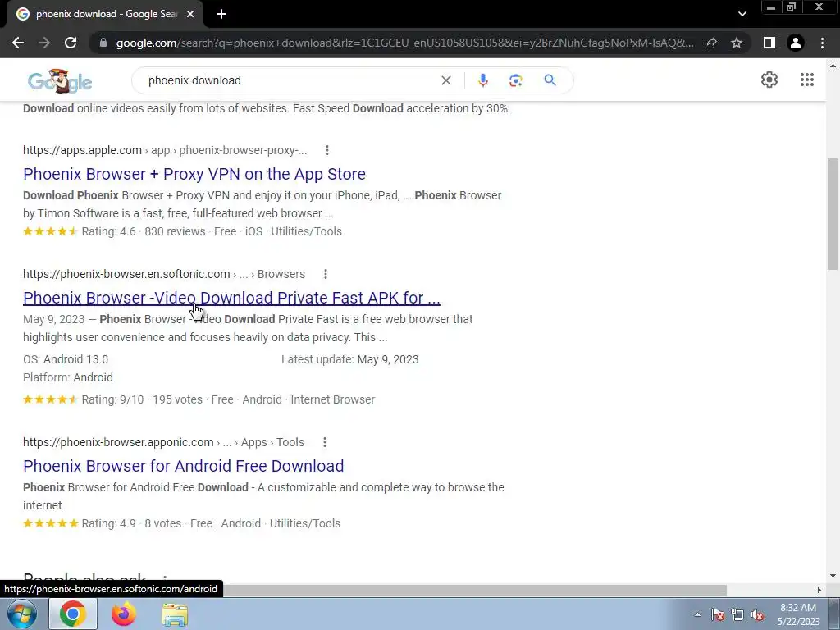Open Phoenix Browser Video Download APK link
The width and height of the screenshot is (840, 630).
coord(231,298)
